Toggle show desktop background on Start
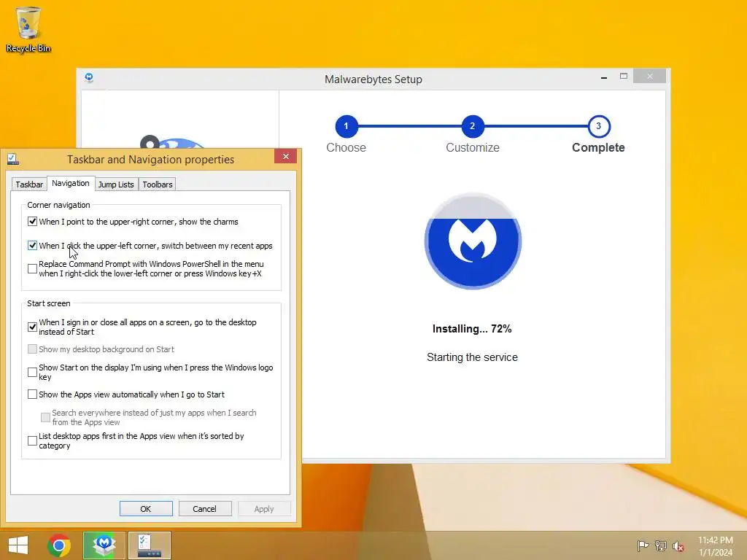This screenshot has height=560, width=747. (32, 349)
